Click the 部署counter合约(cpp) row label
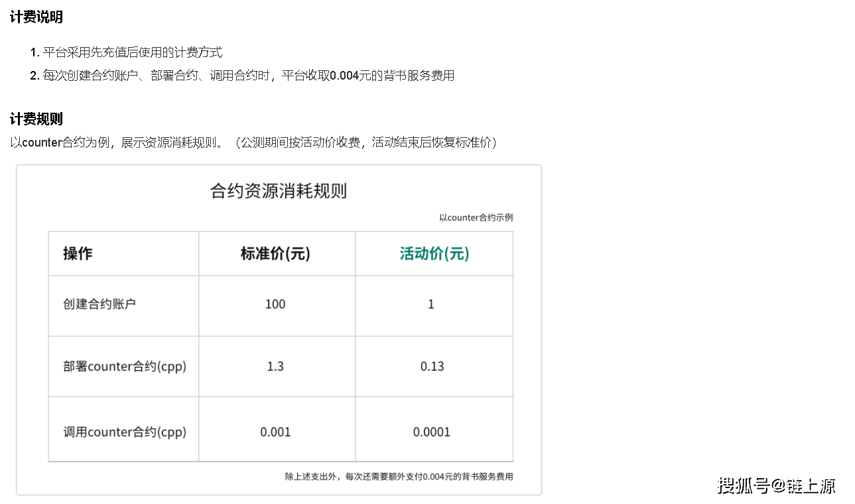Screen dimensions: 855x504 tap(125, 367)
